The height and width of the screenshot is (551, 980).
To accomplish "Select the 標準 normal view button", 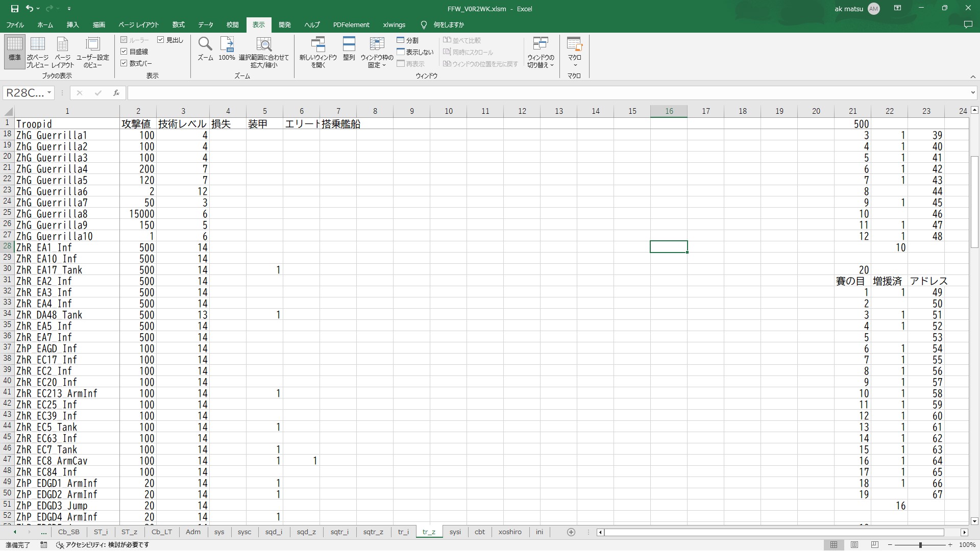I will tap(14, 52).
